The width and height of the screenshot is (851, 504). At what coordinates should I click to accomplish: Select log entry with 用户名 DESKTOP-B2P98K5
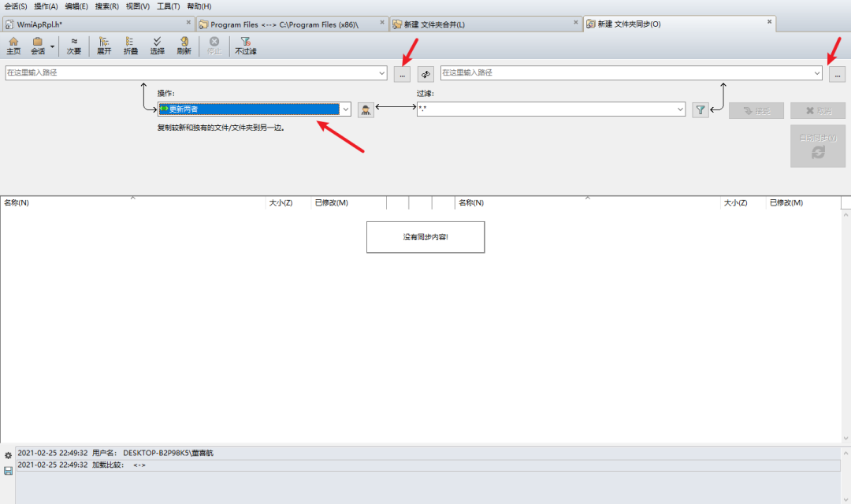click(428, 453)
